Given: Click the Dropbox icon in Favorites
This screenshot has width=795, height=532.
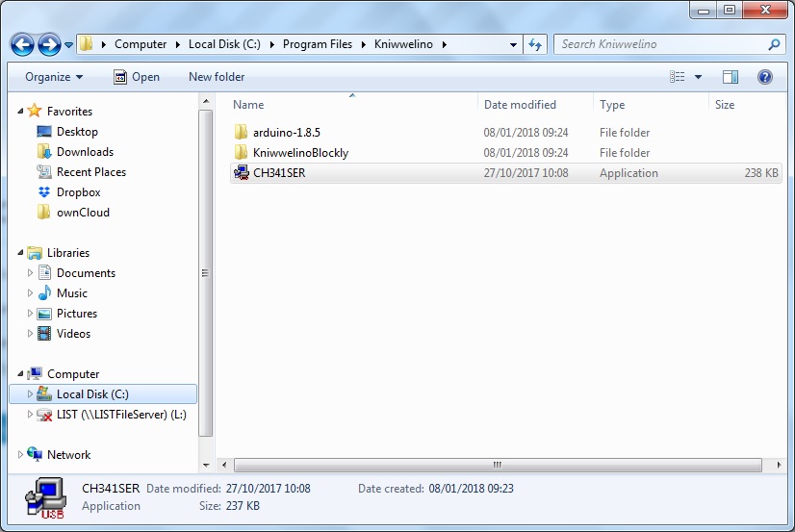Looking at the screenshot, I should click(x=44, y=192).
